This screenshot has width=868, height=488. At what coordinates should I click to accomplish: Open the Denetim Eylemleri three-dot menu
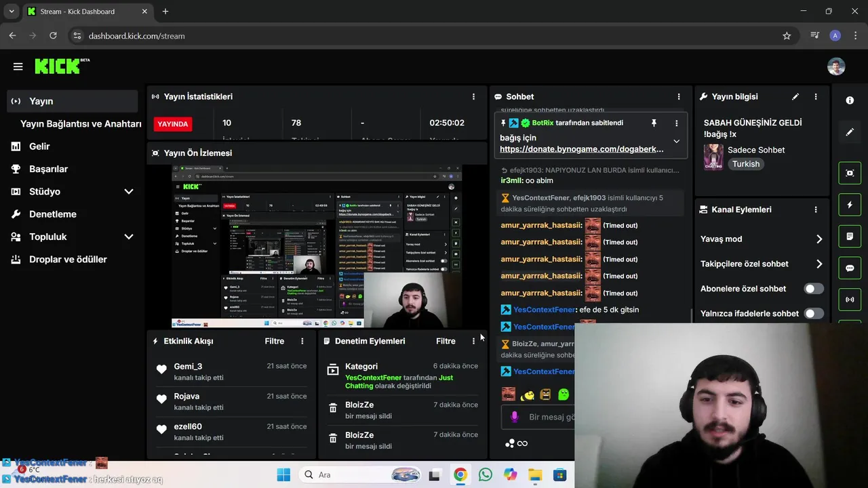(x=473, y=341)
